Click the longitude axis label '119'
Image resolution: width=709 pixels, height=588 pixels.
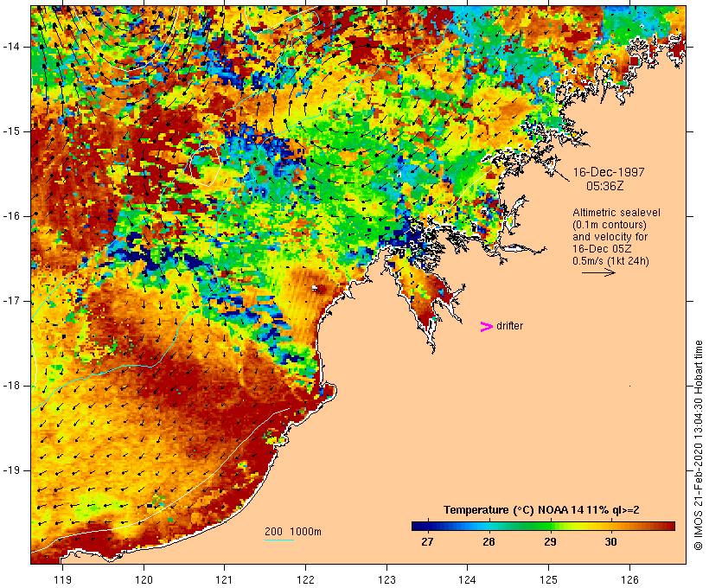pos(62,580)
